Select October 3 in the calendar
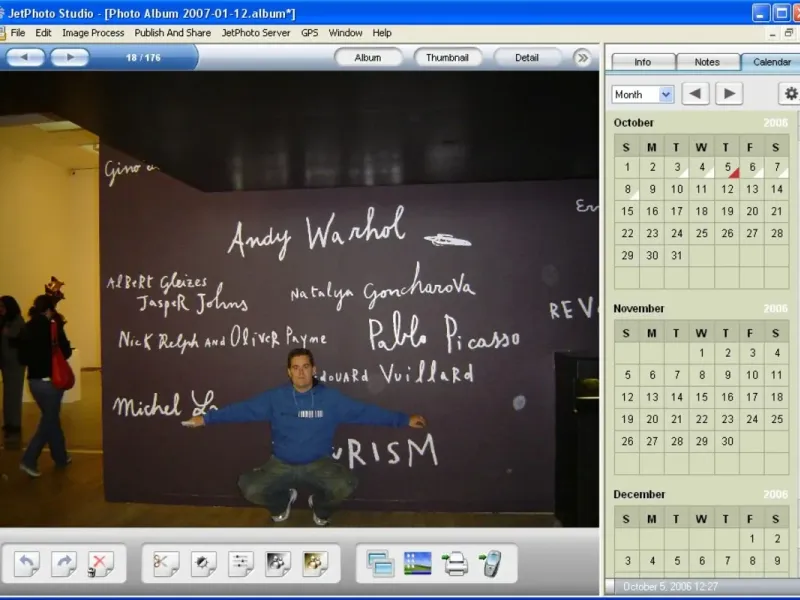 [677, 167]
